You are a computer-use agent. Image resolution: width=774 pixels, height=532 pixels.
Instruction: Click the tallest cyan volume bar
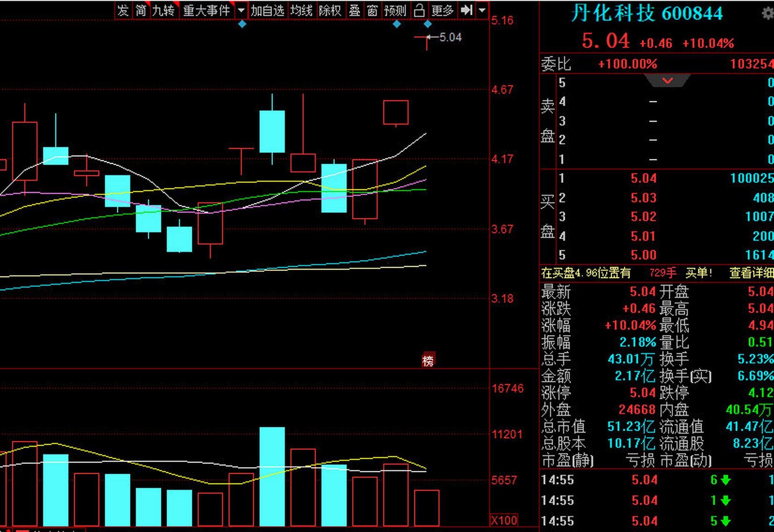point(272,476)
